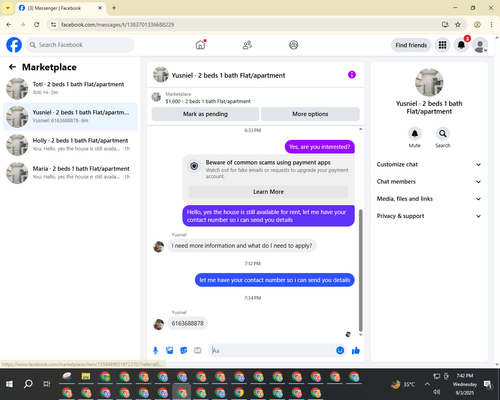Show hidden system tray icons arrow
The width and height of the screenshot is (500, 400).
[x=427, y=384]
